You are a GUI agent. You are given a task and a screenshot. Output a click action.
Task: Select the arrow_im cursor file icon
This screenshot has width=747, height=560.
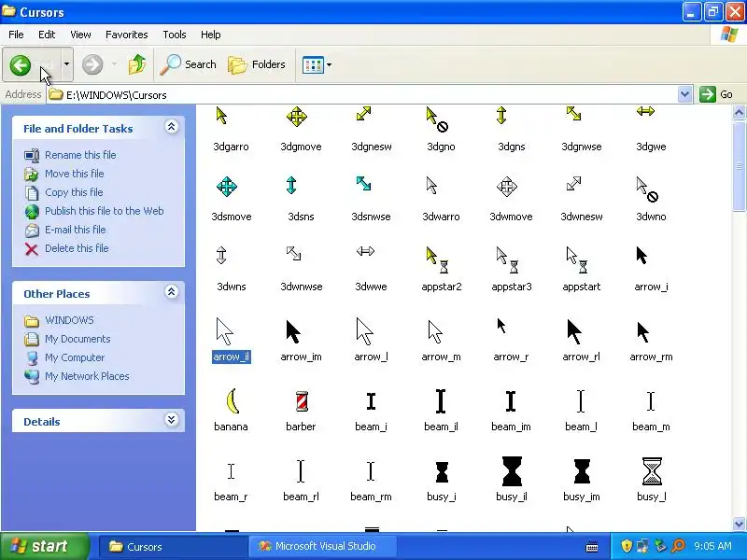coord(293,332)
